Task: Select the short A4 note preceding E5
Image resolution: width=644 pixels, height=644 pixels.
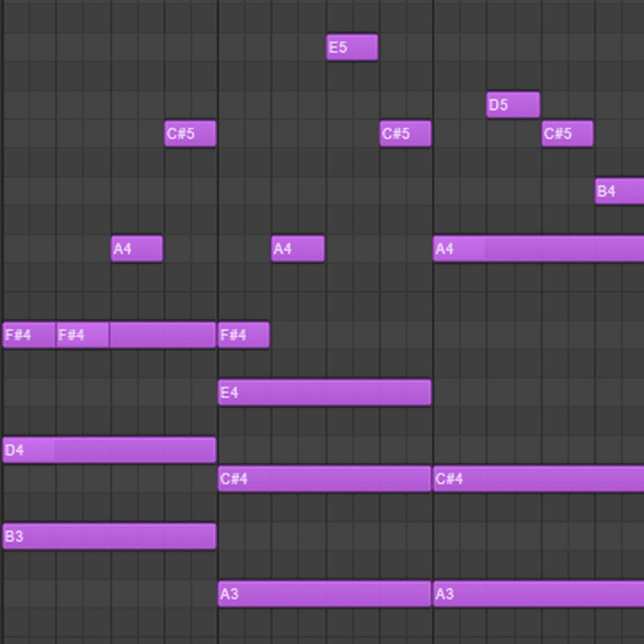Action: (297, 249)
